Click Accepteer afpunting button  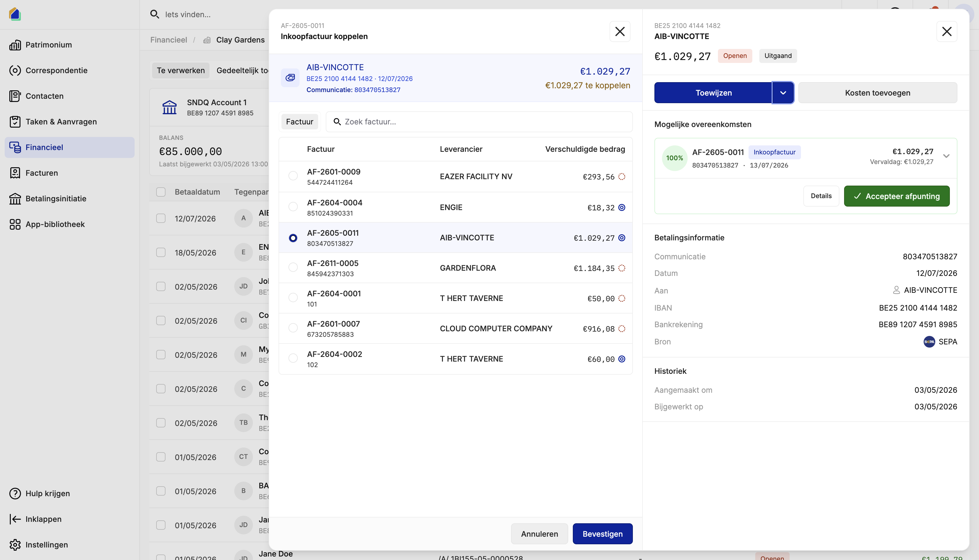click(897, 196)
